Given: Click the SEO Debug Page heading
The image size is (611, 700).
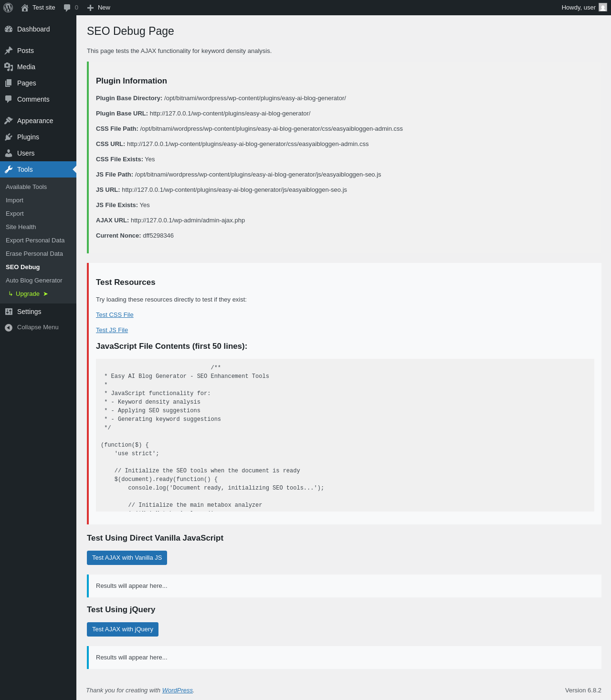Looking at the screenshot, I should click(130, 31).
